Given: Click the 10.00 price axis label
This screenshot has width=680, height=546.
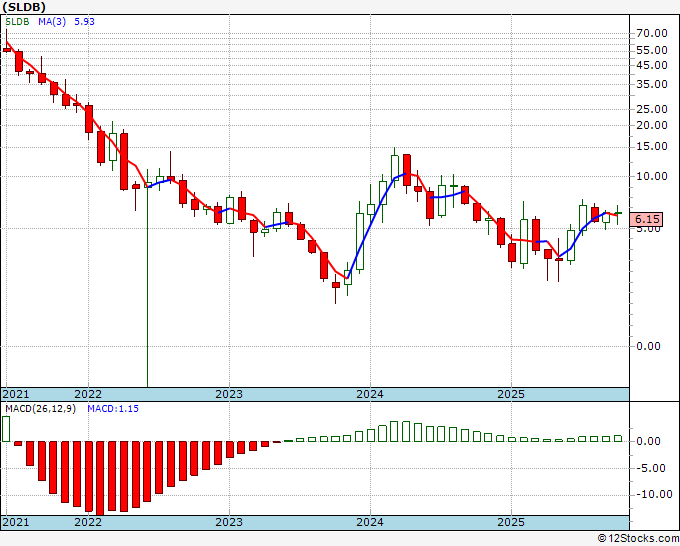Looking at the screenshot, I should (x=652, y=177).
